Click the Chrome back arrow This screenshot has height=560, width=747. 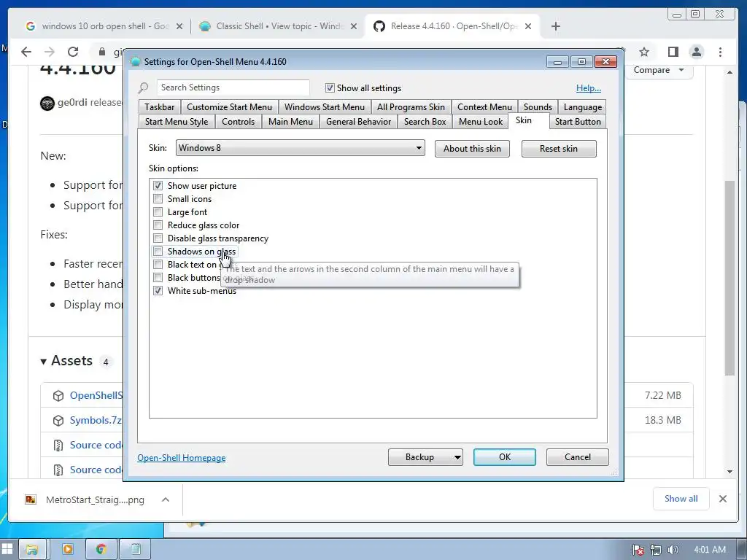(x=26, y=52)
